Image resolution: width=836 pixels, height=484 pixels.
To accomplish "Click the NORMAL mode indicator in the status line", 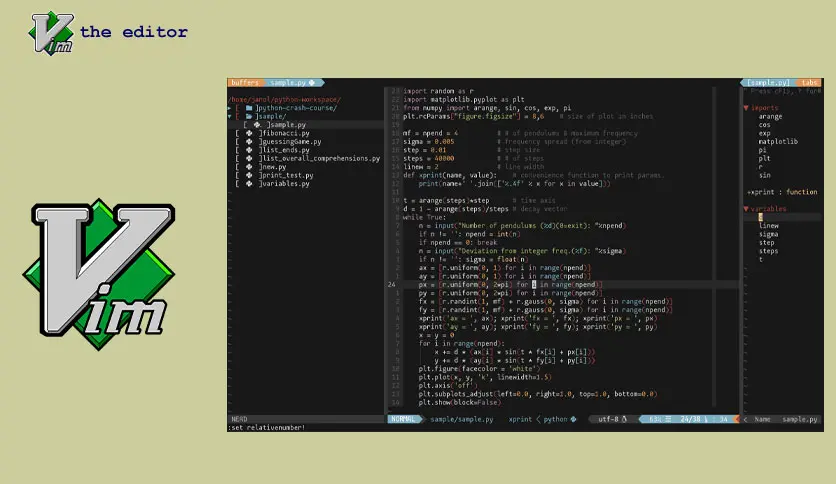I will click(x=403, y=420).
